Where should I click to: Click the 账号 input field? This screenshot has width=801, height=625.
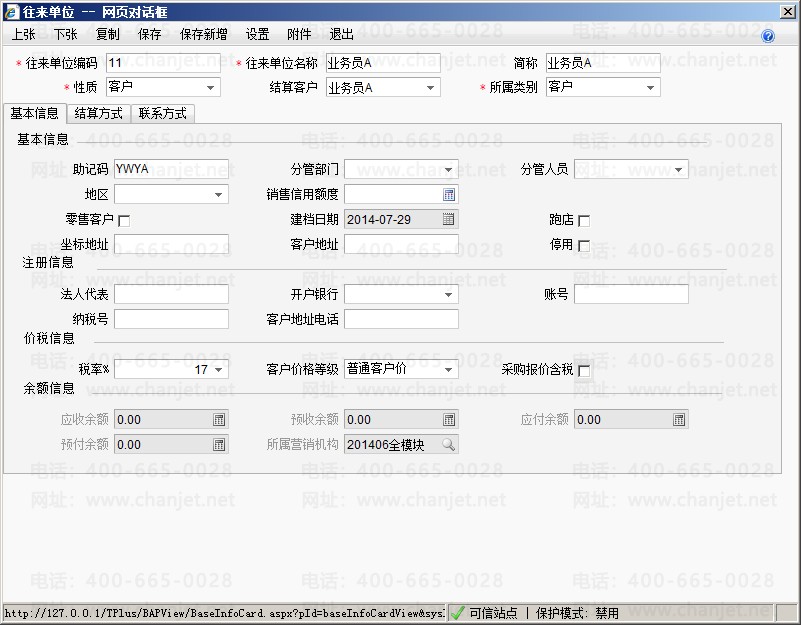(631, 294)
